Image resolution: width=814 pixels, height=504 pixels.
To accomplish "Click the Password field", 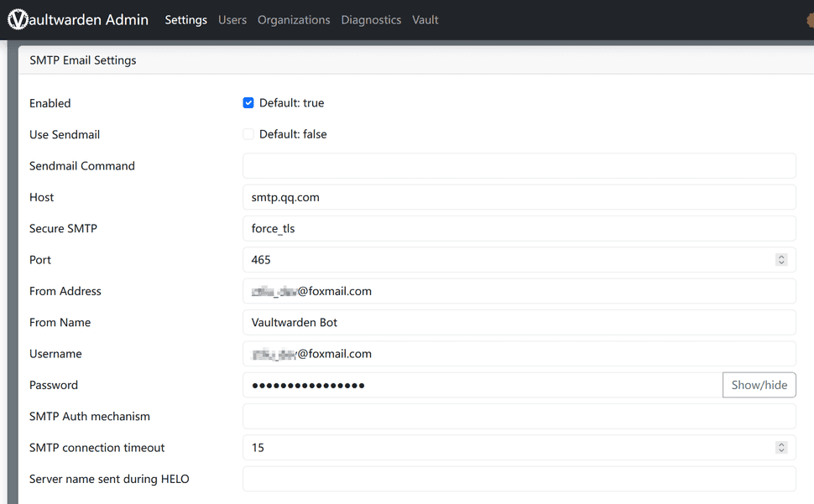I will point(483,385).
